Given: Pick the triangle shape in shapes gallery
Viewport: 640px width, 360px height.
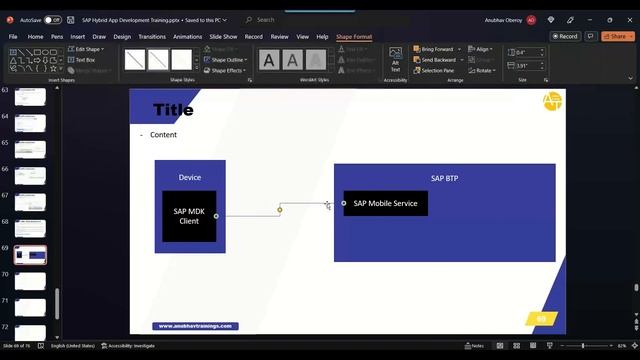Looking at the screenshot, I should pyautogui.click(x=13, y=60).
